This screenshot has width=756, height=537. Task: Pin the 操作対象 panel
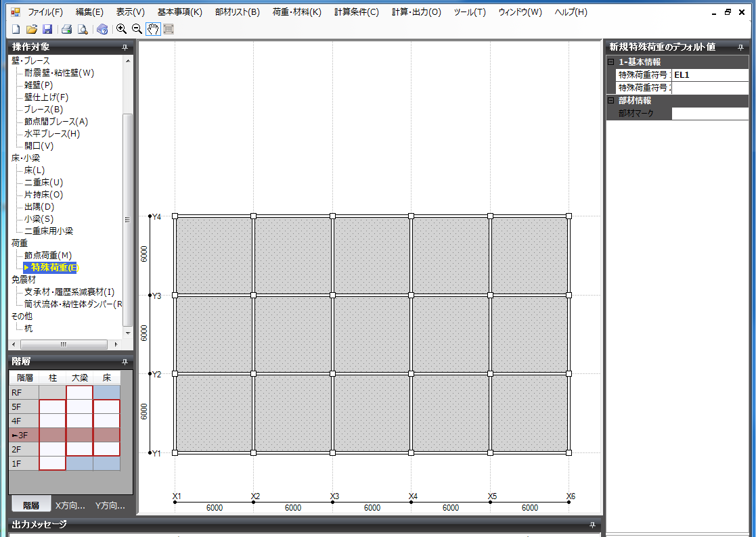pos(125,47)
